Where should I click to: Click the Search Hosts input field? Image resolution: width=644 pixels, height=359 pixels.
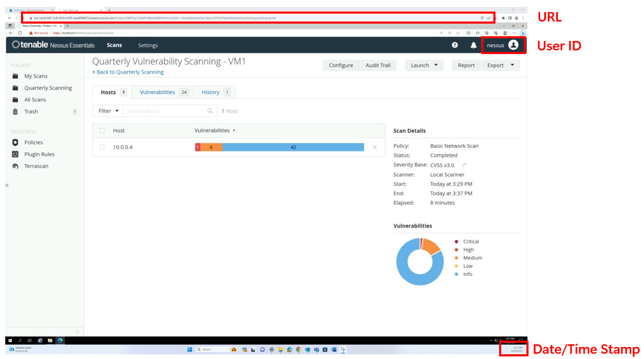click(168, 111)
